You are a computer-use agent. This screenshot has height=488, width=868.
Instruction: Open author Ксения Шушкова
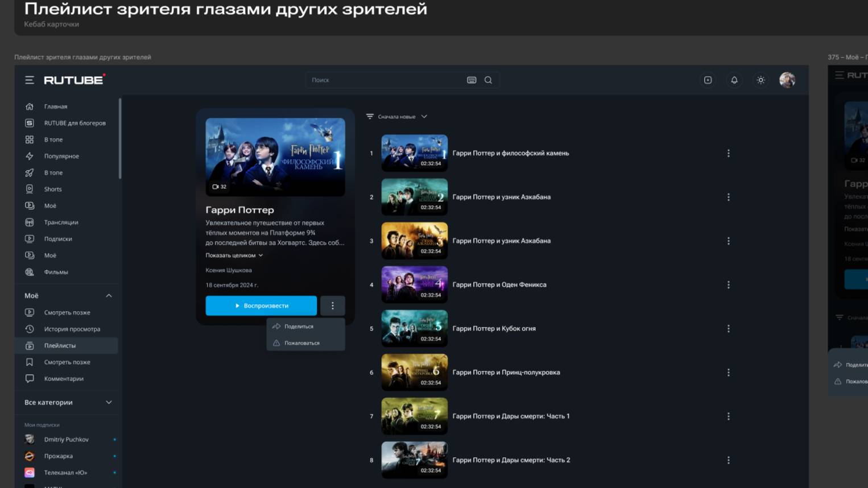click(228, 270)
